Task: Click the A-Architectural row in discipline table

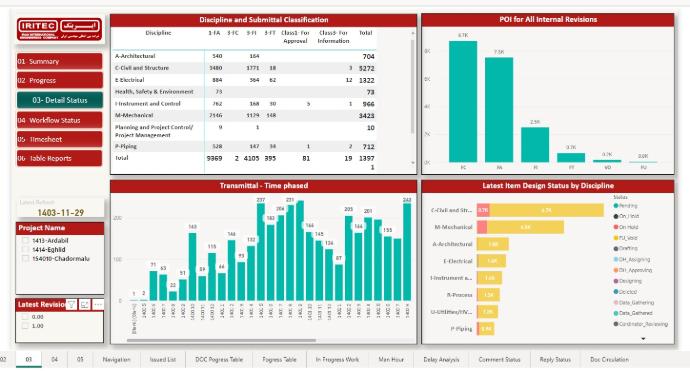Action: point(244,56)
